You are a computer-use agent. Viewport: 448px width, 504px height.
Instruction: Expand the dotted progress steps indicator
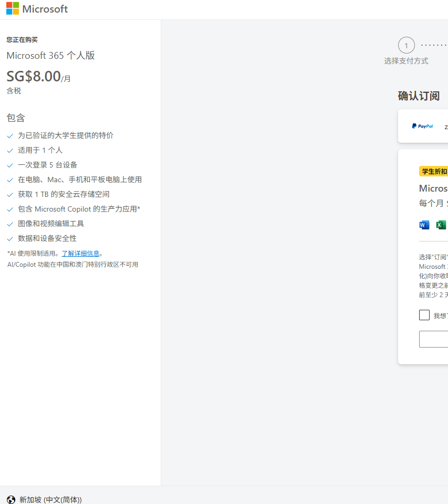tap(434, 45)
